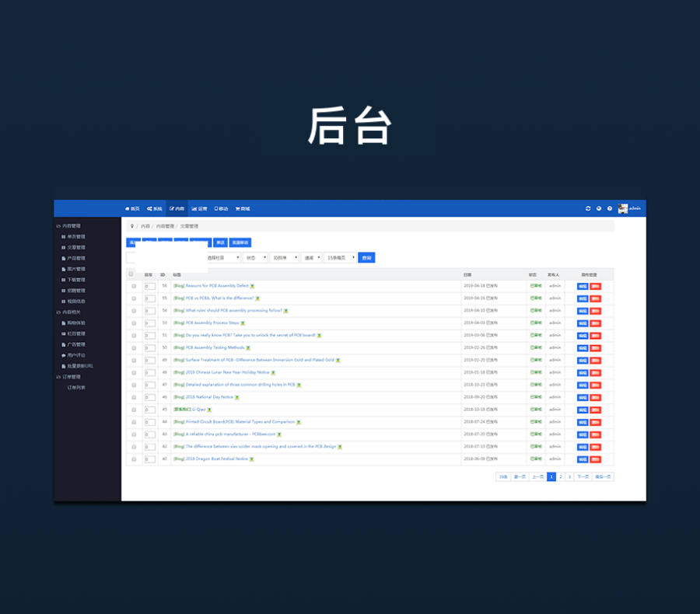This screenshot has height=614, width=700.
Task: Open 单页管理 in the sidebar
Action: tap(74, 237)
